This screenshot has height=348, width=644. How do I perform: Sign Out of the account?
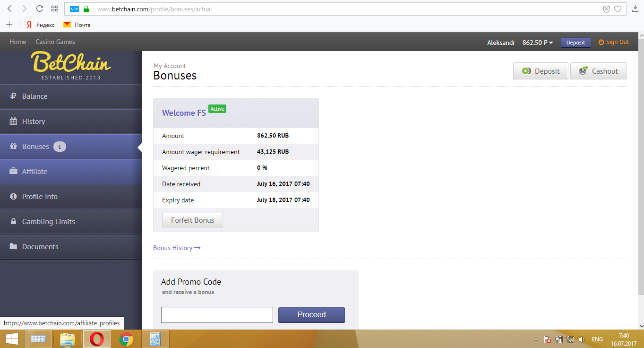[614, 42]
